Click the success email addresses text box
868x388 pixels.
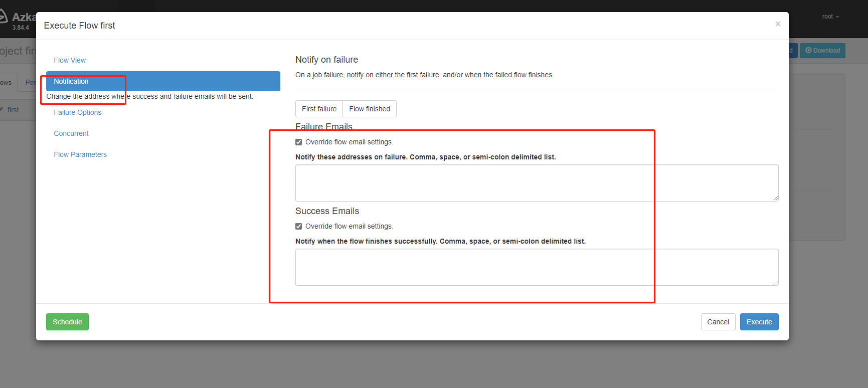(x=537, y=267)
